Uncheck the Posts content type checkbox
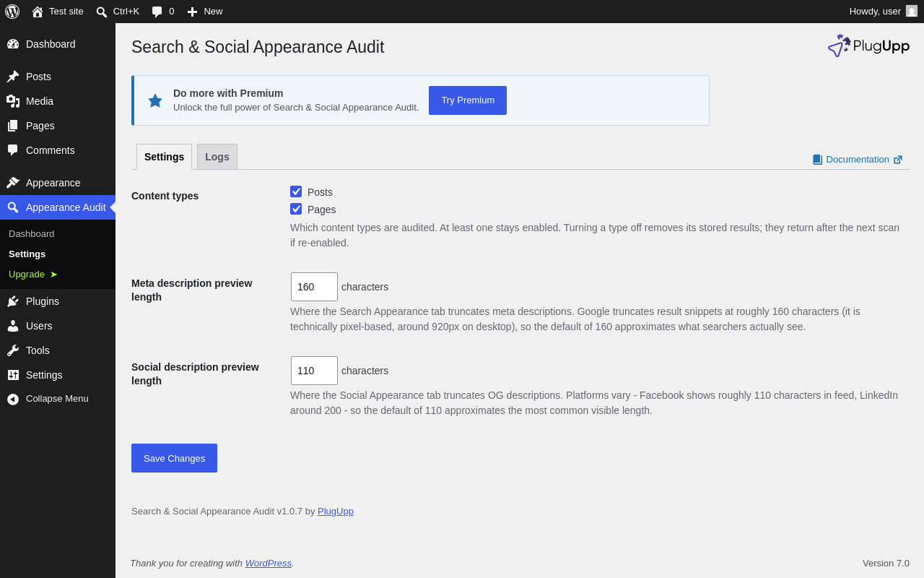Viewport: 924px width, 578px height. (x=296, y=191)
